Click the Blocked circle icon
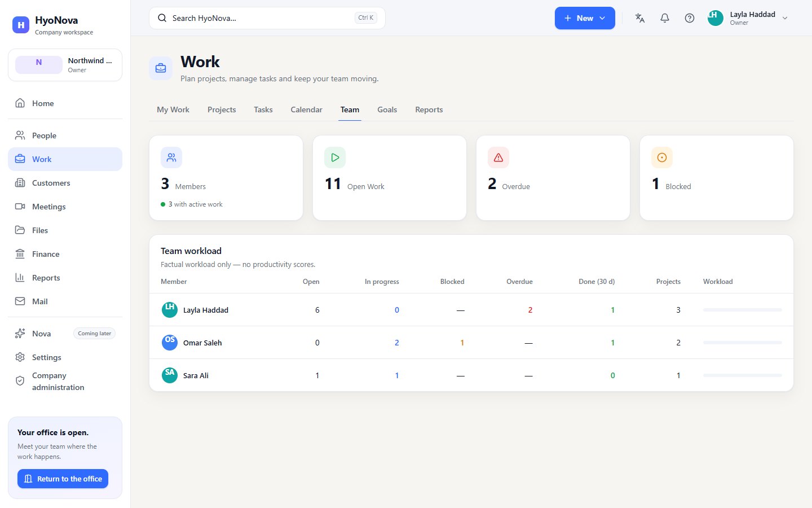The image size is (812, 508). click(662, 157)
